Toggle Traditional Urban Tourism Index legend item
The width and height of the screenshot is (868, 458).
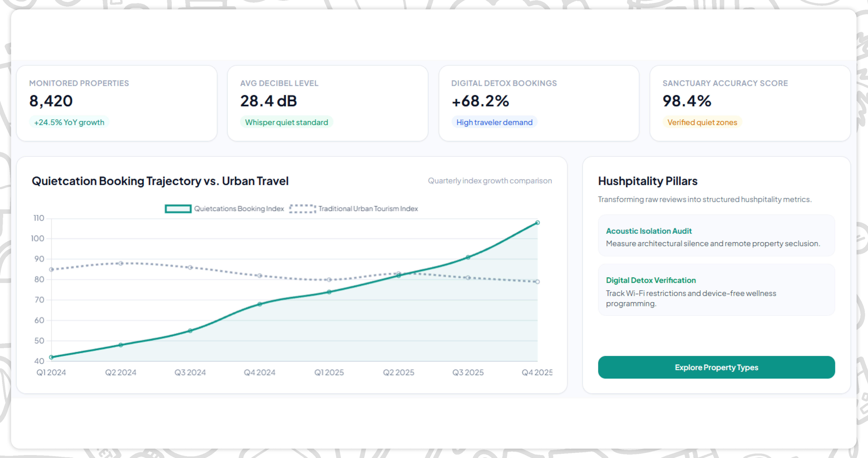354,209
